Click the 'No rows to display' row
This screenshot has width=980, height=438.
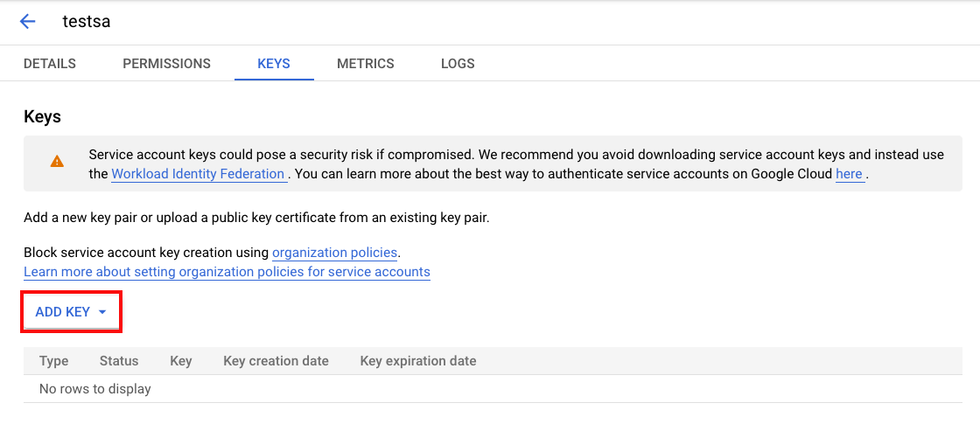95,389
